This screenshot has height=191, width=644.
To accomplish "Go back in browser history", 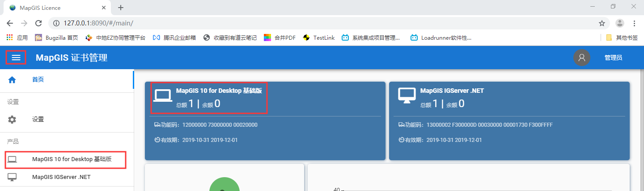I will 10,23.
